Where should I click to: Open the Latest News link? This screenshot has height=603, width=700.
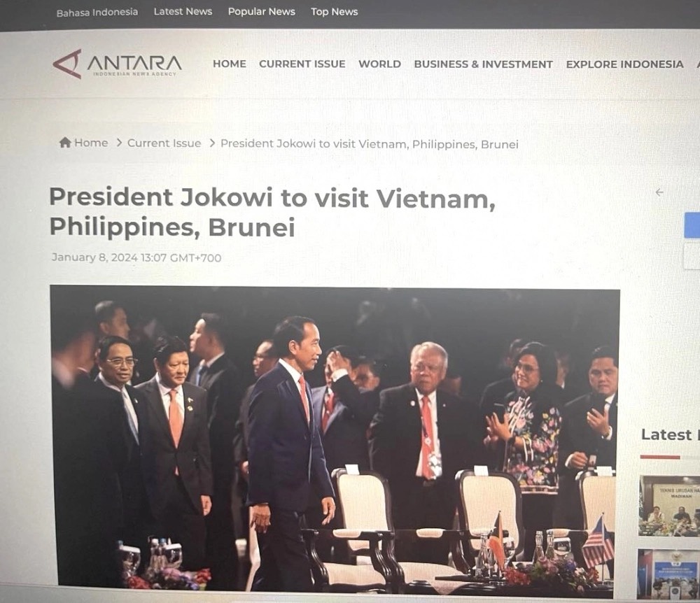[183, 12]
